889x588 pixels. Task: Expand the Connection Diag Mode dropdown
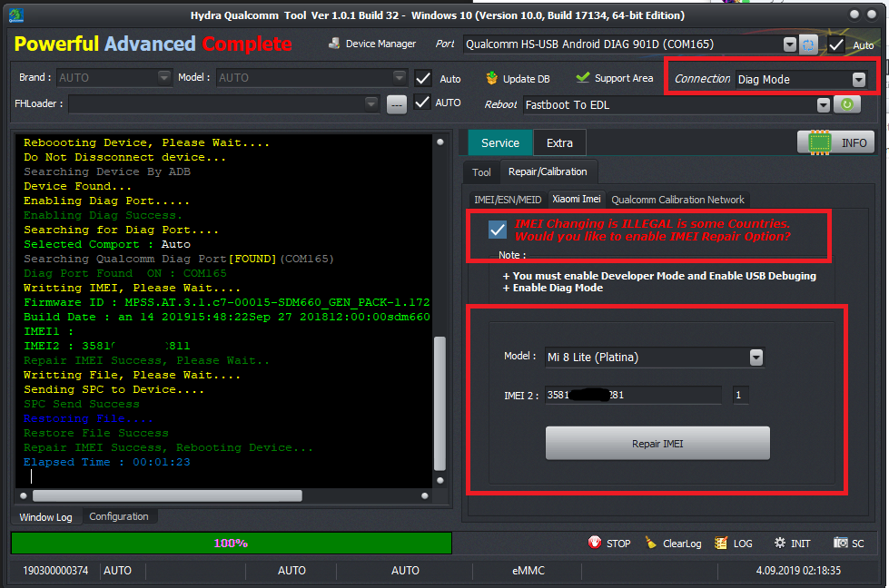pos(859,79)
